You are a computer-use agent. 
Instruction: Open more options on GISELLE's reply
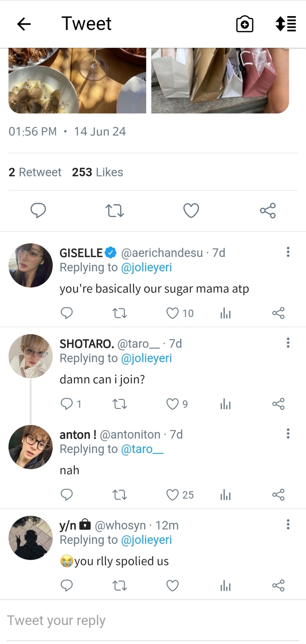point(288,252)
